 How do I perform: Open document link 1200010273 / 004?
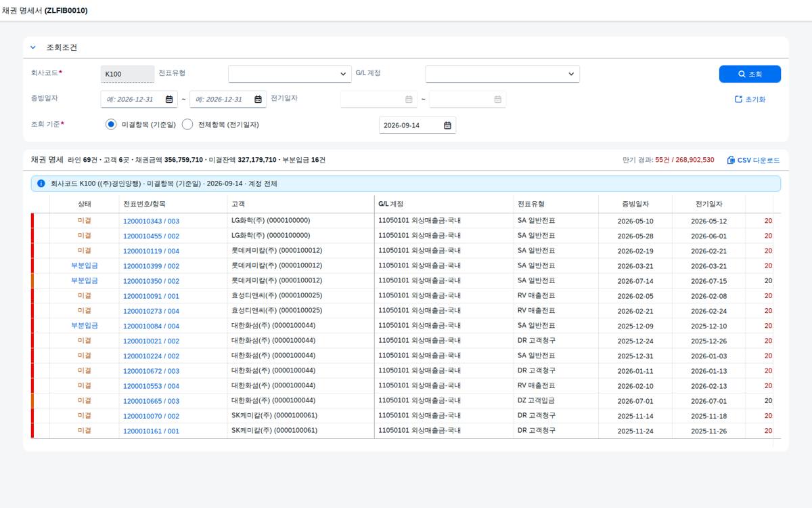(151, 311)
